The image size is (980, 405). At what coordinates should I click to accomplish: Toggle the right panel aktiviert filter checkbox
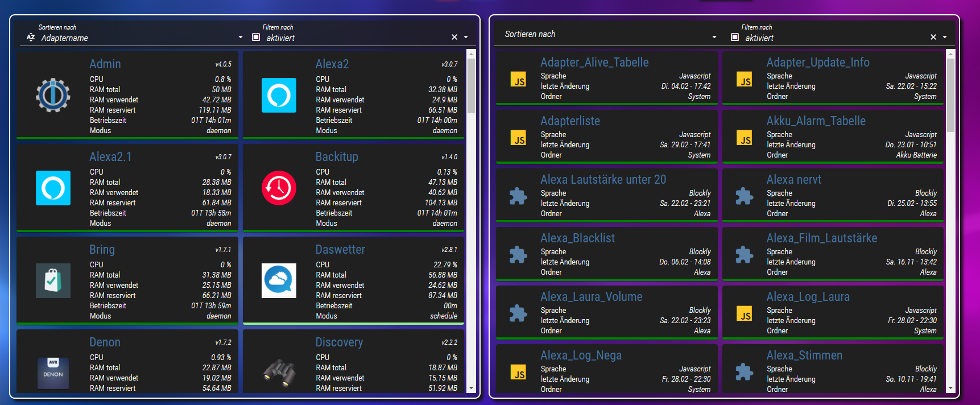pos(735,38)
